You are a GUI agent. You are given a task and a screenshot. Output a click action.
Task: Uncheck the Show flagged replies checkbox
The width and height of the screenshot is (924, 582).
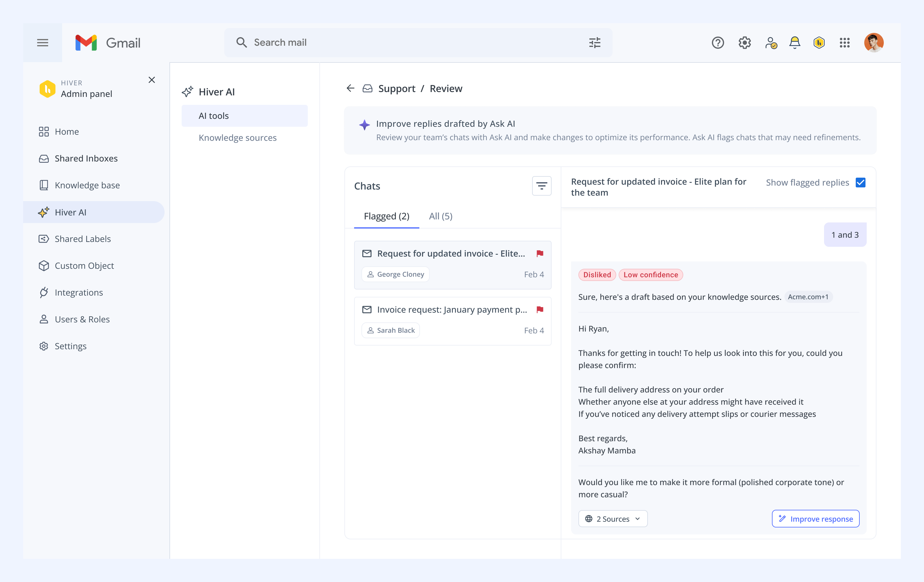point(861,183)
